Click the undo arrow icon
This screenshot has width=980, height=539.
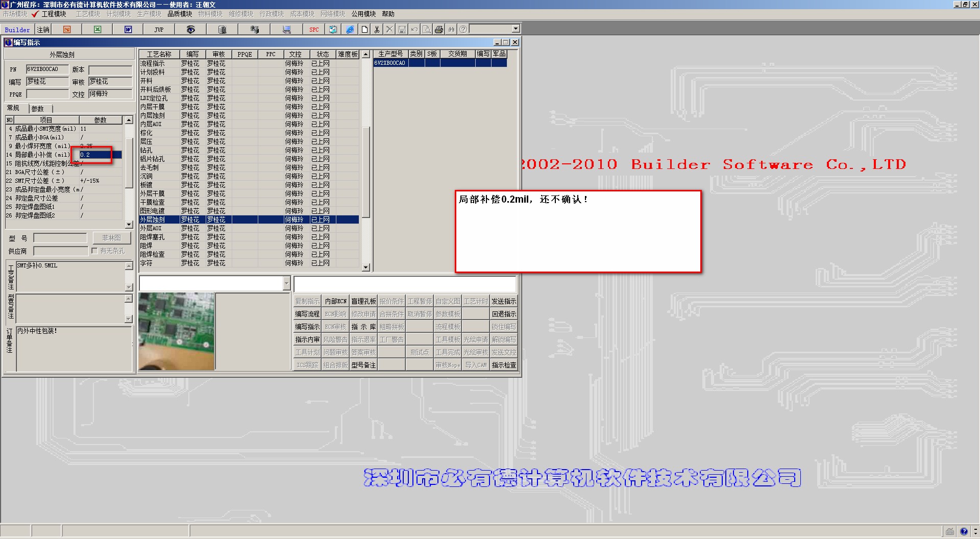(x=414, y=30)
